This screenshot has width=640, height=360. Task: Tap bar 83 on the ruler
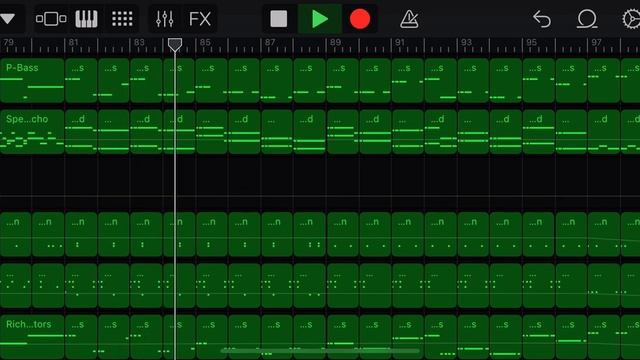click(x=139, y=42)
